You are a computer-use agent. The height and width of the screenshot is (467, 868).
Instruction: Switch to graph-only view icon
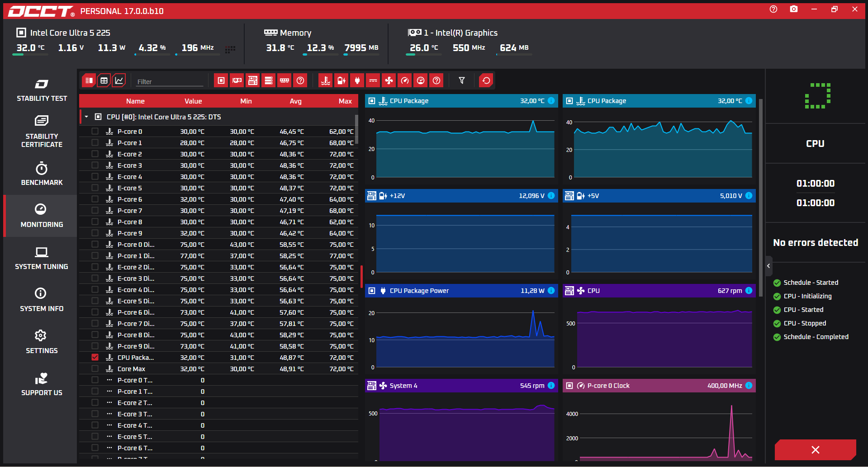(119, 80)
